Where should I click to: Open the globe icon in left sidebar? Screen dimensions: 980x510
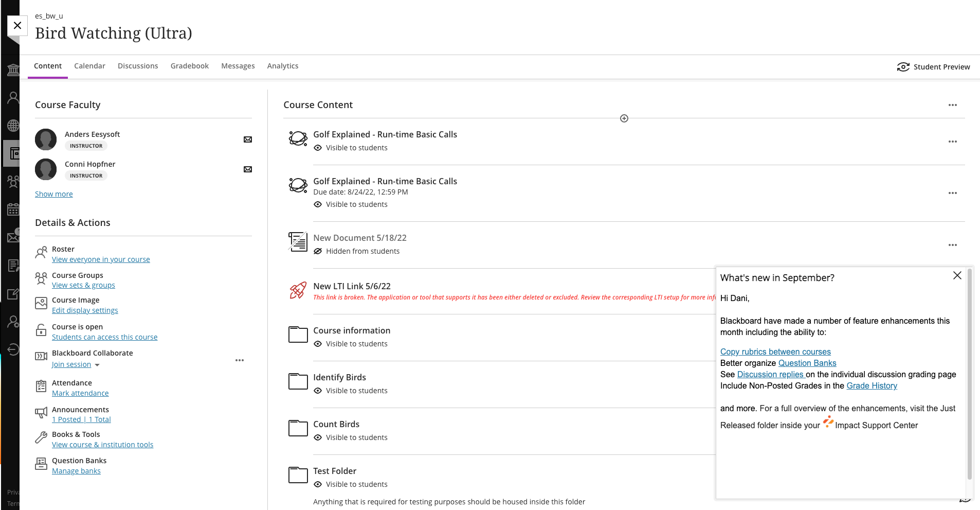(x=13, y=125)
